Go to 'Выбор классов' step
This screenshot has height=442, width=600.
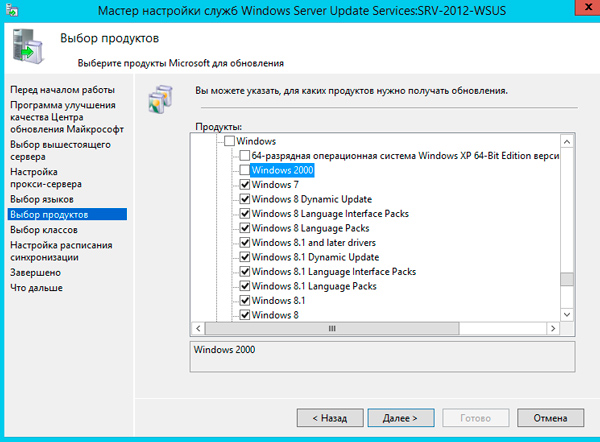(44, 230)
